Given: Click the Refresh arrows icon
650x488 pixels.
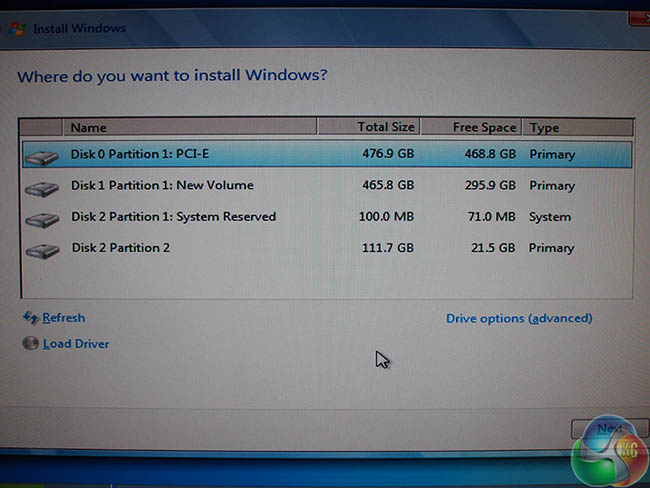Looking at the screenshot, I should (31, 318).
